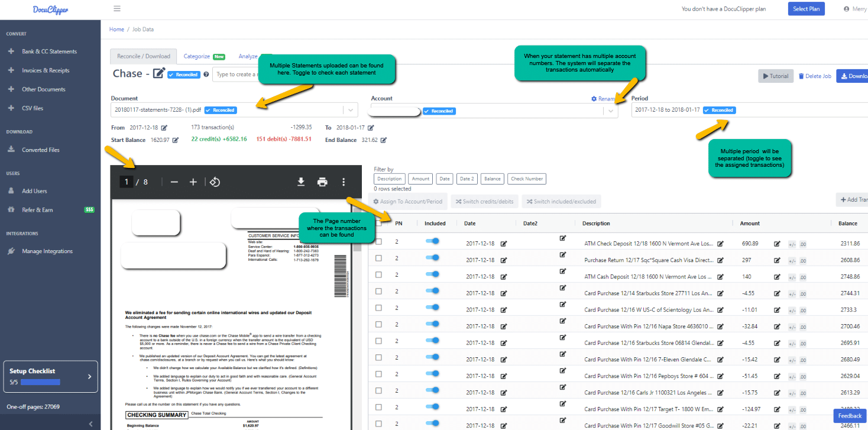Open the Analyze tab
The width and height of the screenshot is (868, 430).
248,56
